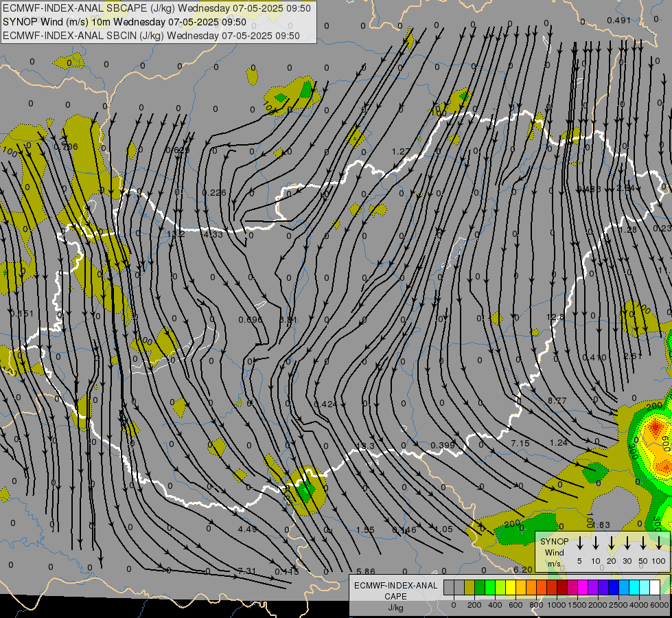
Task: Click the SBCAPE title line at top
Action: [157, 8]
